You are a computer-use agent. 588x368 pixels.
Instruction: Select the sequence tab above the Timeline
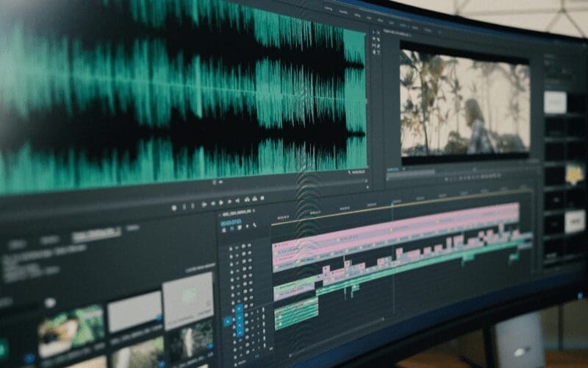237,213
